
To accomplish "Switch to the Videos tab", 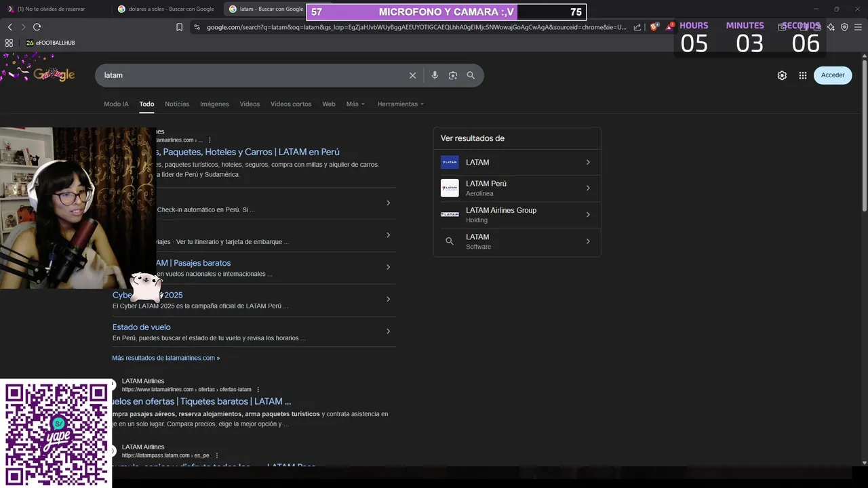I will point(250,104).
